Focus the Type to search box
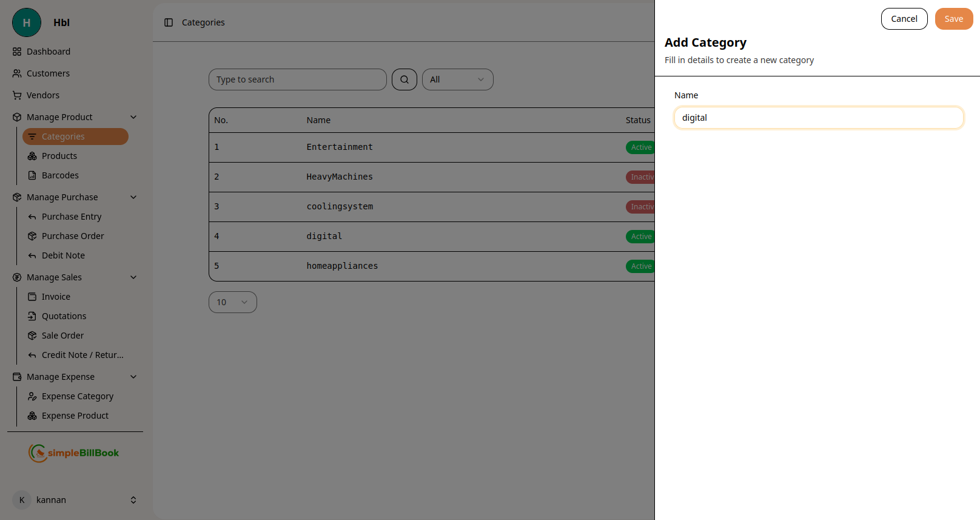This screenshot has width=980, height=520. [x=297, y=79]
